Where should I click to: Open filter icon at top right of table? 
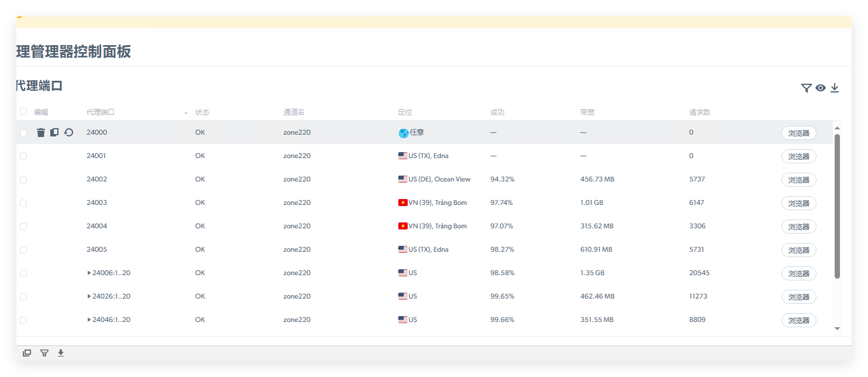[x=806, y=88]
